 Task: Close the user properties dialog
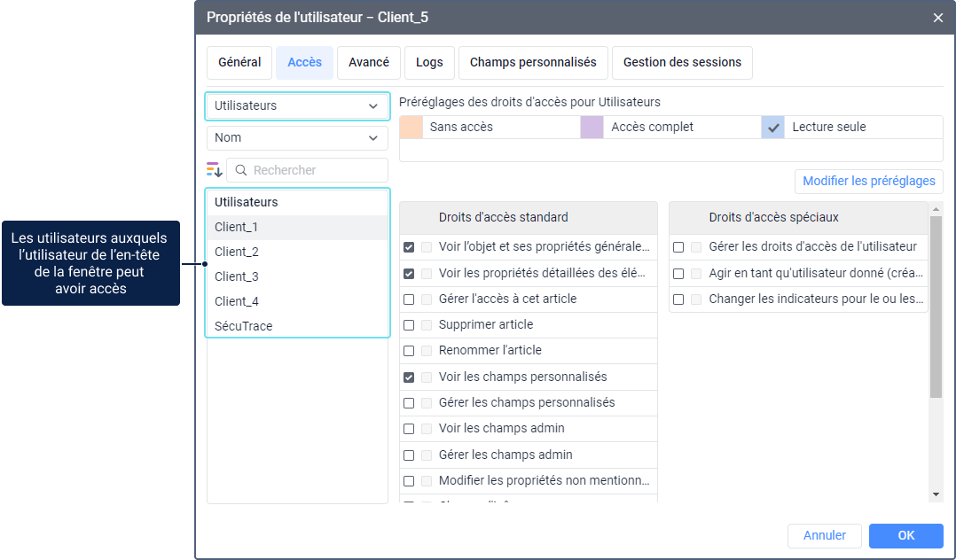pyautogui.click(x=938, y=18)
